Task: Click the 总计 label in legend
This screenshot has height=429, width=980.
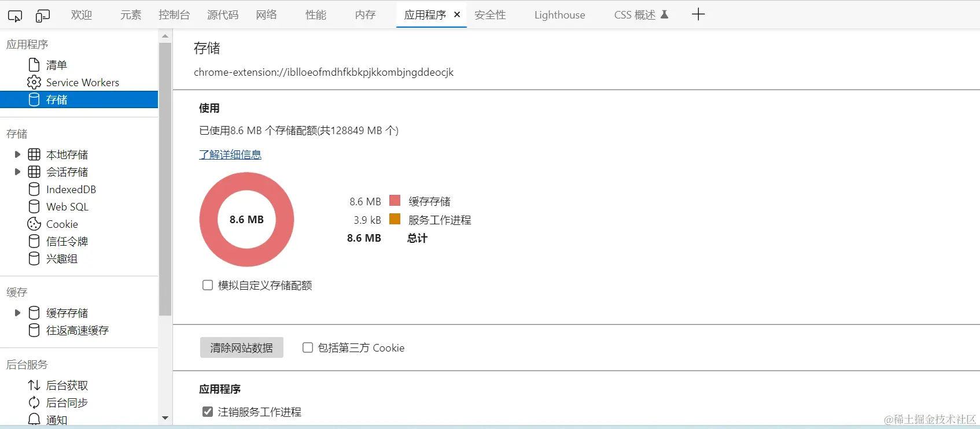Action: pos(417,238)
